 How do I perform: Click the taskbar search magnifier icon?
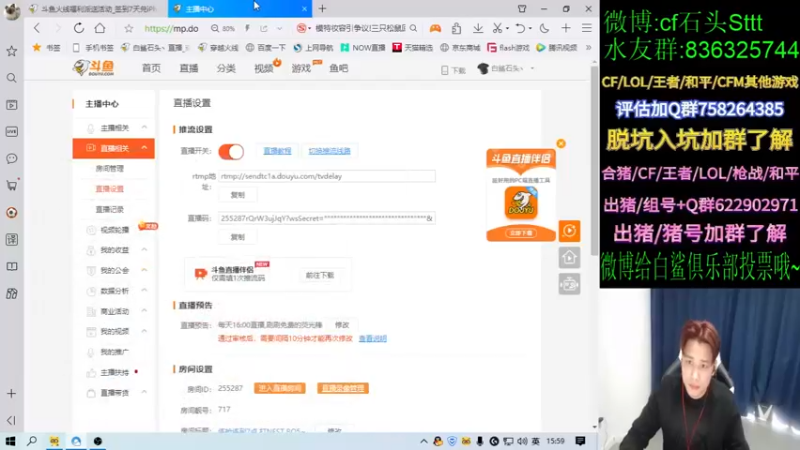tap(32, 441)
